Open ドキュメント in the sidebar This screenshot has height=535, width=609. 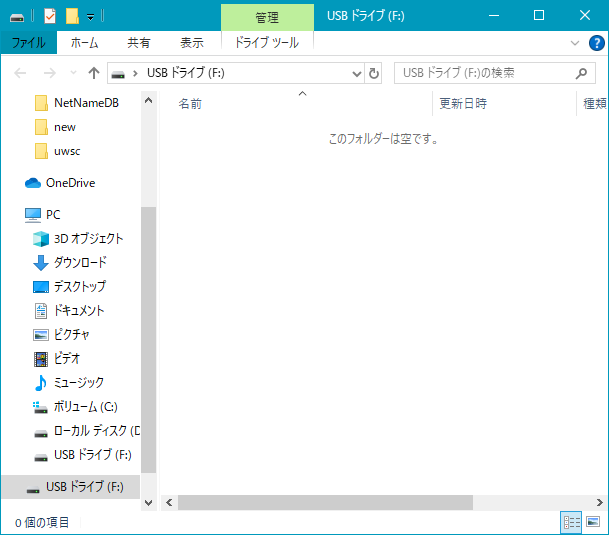(69, 311)
